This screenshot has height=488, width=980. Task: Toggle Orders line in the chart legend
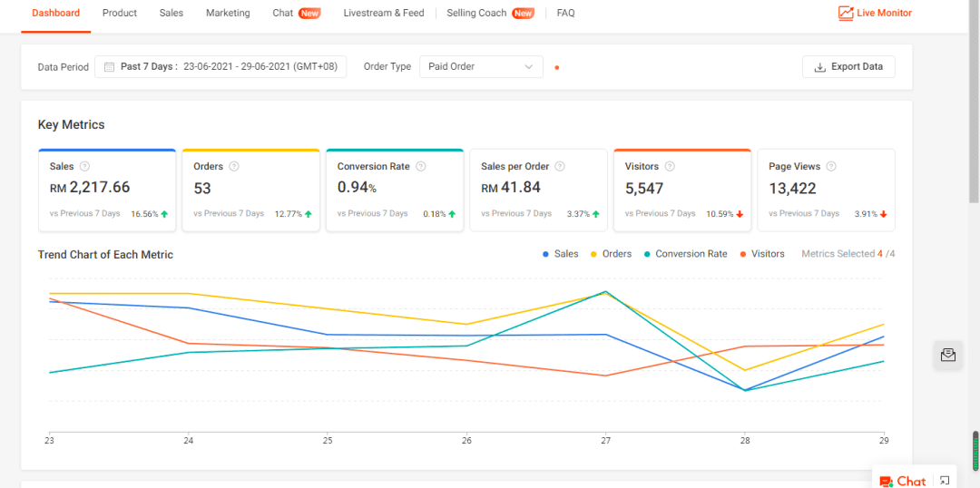point(611,254)
